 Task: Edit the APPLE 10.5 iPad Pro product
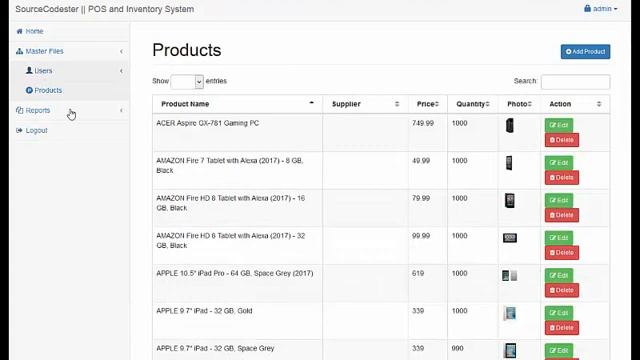(559, 276)
